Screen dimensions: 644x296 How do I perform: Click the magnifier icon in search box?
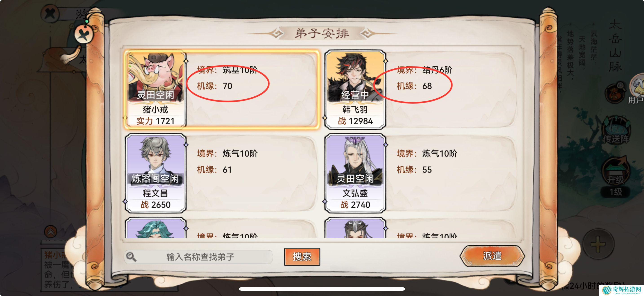(131, 257)
